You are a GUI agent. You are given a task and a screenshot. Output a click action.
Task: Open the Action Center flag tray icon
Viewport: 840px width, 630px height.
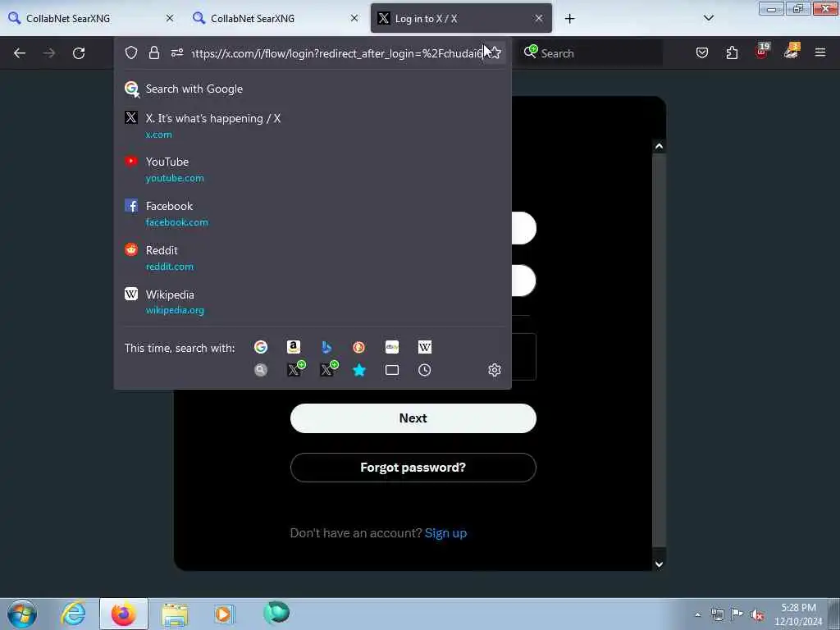point(737,615)
